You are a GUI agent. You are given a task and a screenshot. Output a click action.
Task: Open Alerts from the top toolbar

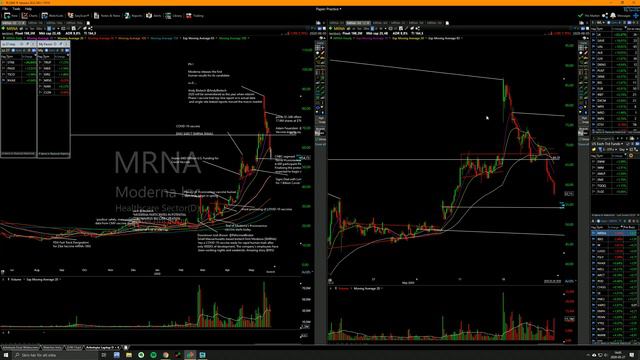tap(153, 16)
